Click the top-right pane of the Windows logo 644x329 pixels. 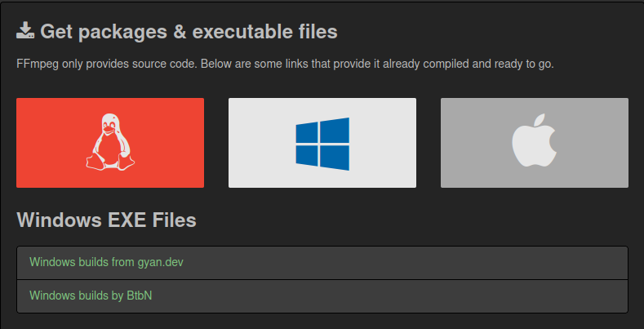coord(335,130)
